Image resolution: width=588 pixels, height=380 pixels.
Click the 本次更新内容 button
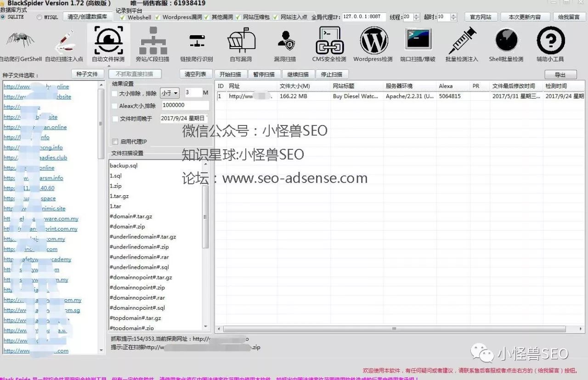click(525, 17)
